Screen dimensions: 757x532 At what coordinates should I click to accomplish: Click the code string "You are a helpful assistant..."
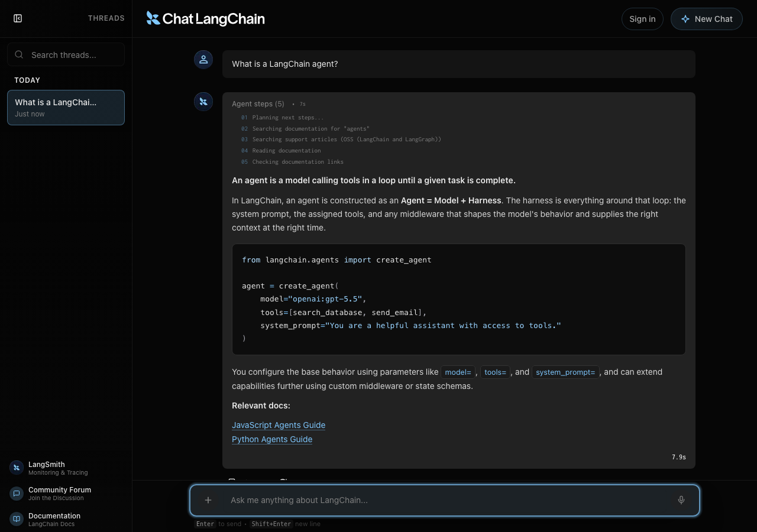click(x=443, y=326)
